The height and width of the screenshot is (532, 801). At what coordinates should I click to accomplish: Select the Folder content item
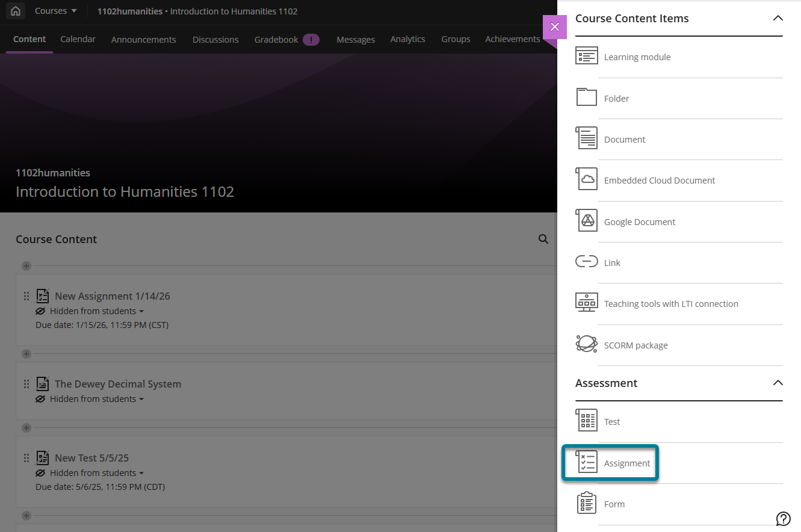[x=617, y=98]
